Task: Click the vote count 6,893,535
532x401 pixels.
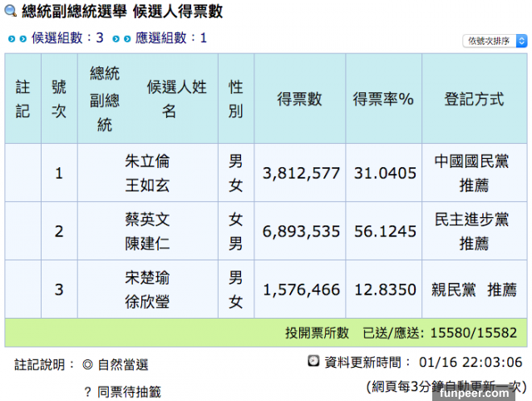Action: pyautogui.click(x=301, y=231)
